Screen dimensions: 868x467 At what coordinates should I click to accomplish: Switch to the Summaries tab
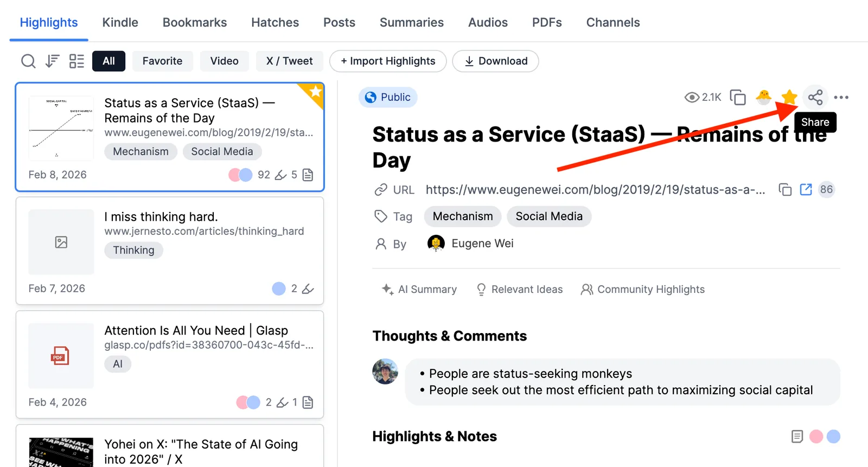coord(412,22)
